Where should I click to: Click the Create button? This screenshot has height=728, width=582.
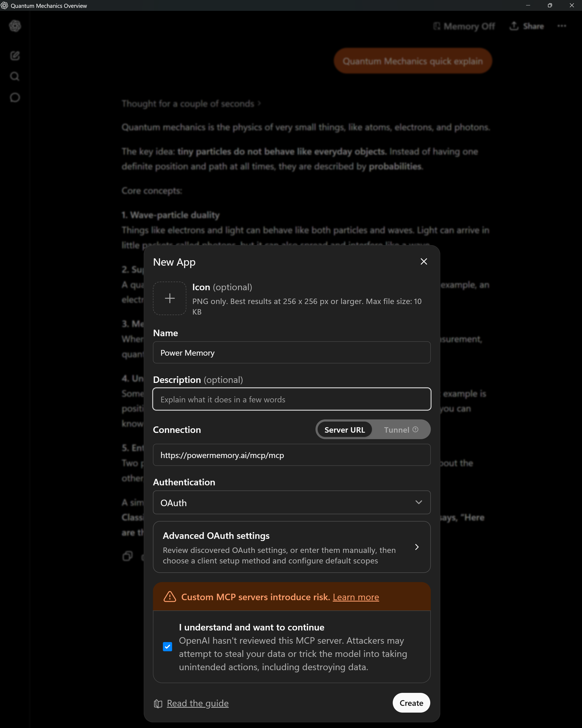pyautogui.click(x=411, y=703)
